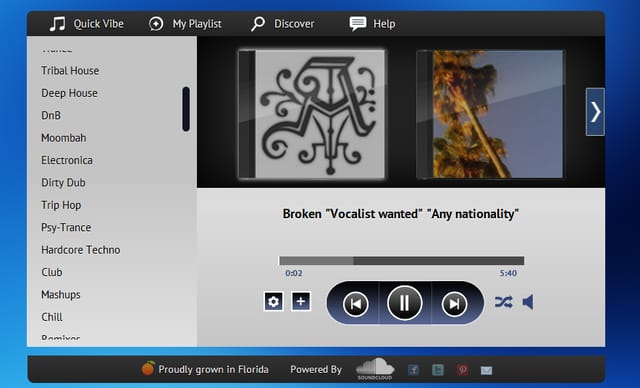Switch to My Playlist
Screen dimensions: 640x388
[185, 24]
